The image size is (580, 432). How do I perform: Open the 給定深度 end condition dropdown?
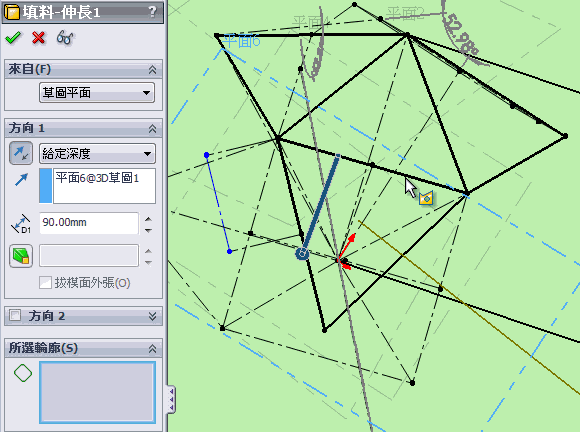(x=97, y=153)
